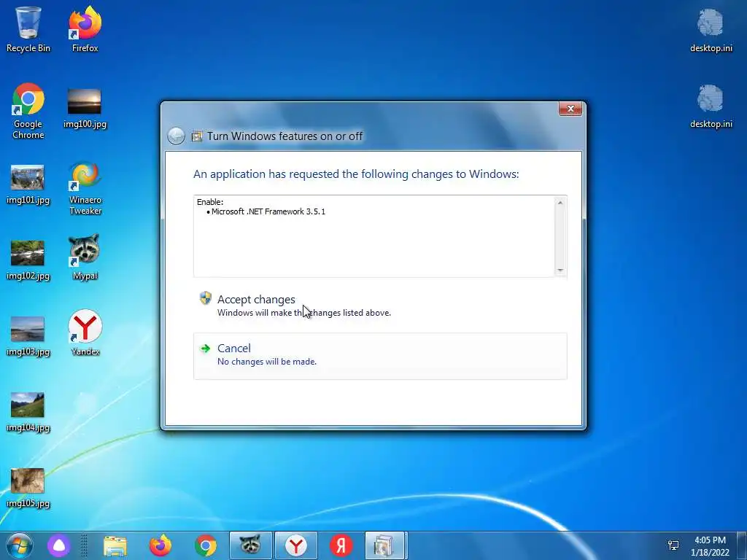Click the Show desktop button at taskbar end
This screenshot has height=560, width=747.
click(741, 545)
